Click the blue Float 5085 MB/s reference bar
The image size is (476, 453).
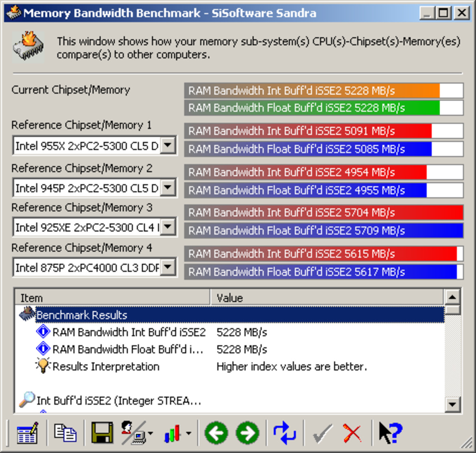323,149
